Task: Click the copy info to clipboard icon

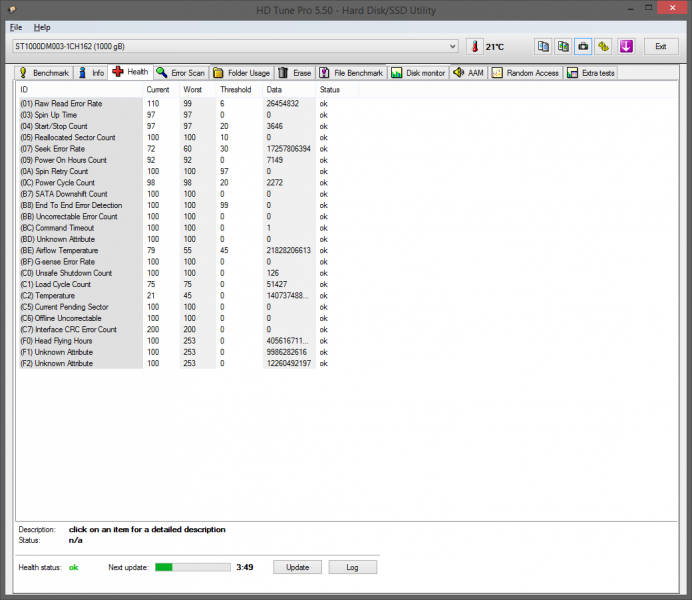Action: coord(542,46)
